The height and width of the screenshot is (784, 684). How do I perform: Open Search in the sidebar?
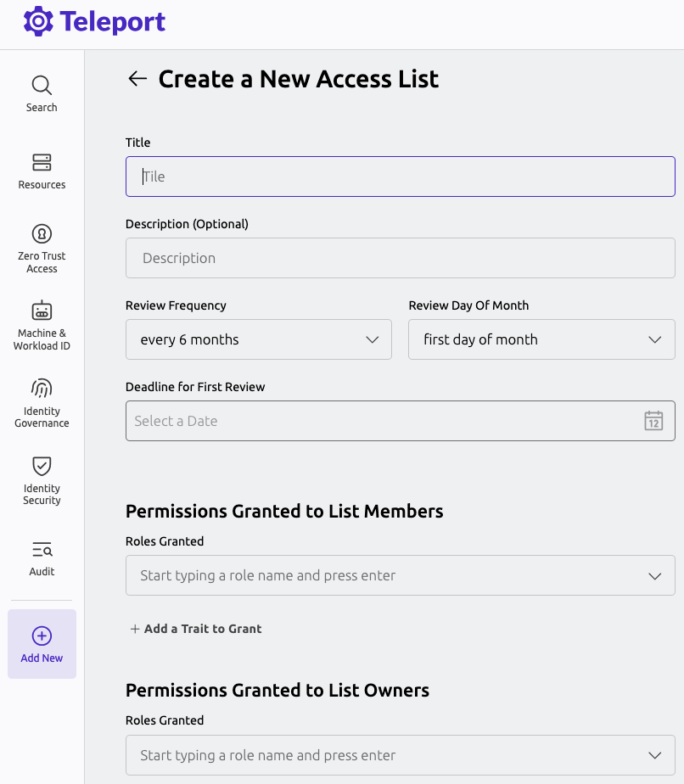point(41,92)
